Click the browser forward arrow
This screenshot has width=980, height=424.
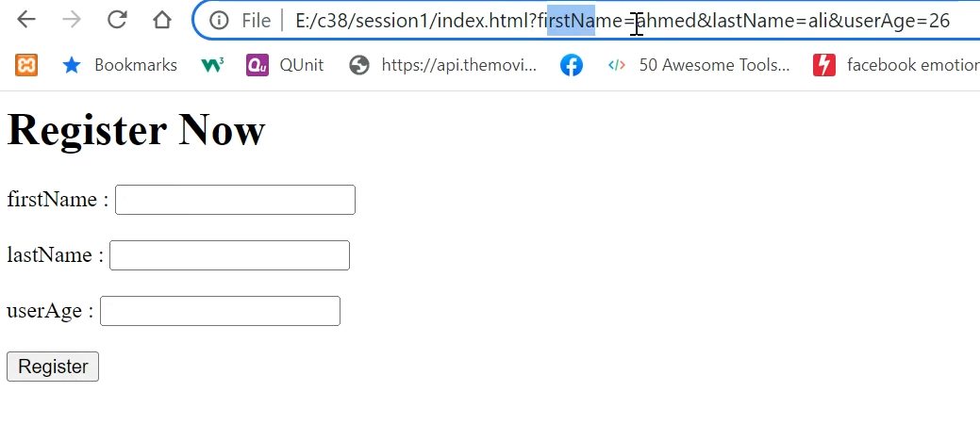click(x=72, y=21)
